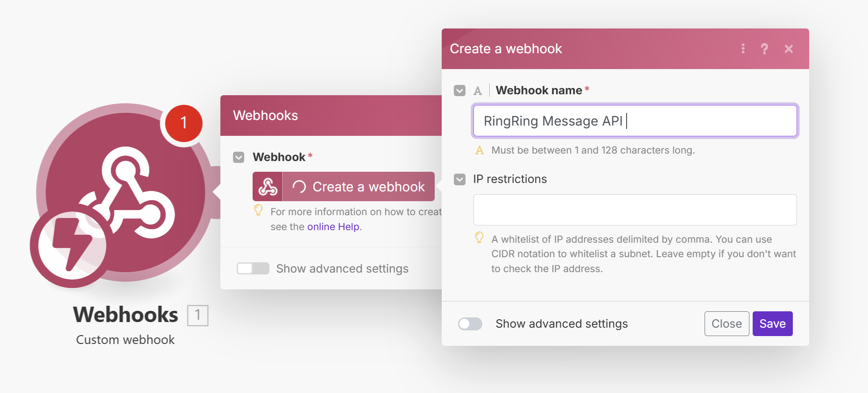
Task: Click the Webhook label in the Webhooks panel
Action: coord(279,157)
